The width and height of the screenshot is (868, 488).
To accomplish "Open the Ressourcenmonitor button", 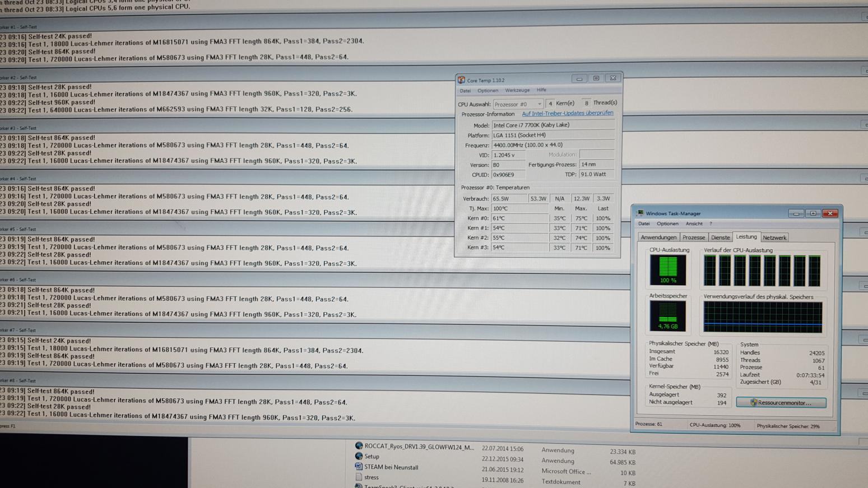I will [x=781, y=402].
